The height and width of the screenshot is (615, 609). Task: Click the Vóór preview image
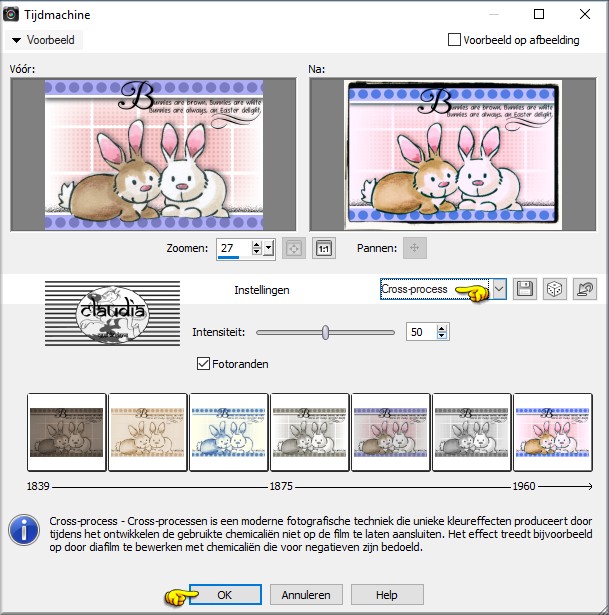tap(153, 155)
